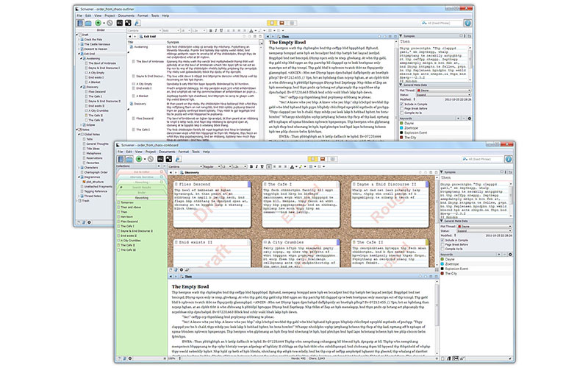Click the green Add document icon in top toolbar
Screen dimensions: 588x368
coord(97,23)
